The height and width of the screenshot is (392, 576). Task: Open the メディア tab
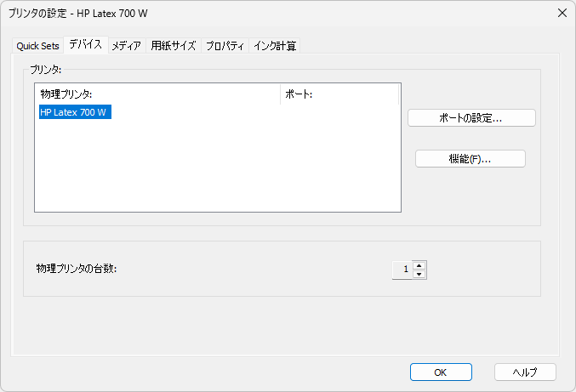click(x=127, y=46)
